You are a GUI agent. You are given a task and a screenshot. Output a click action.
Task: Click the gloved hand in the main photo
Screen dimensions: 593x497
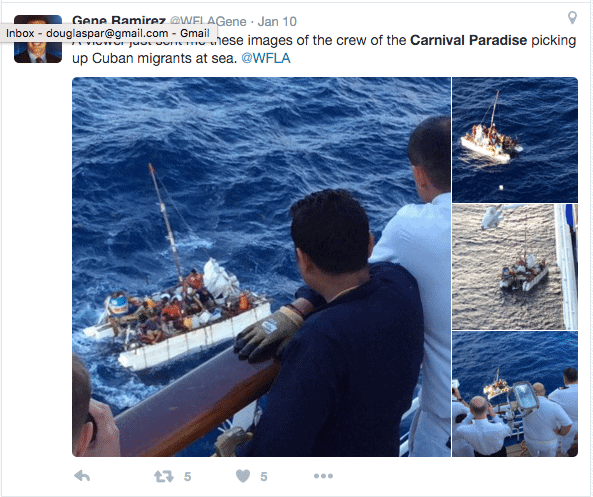coord(269,333)
